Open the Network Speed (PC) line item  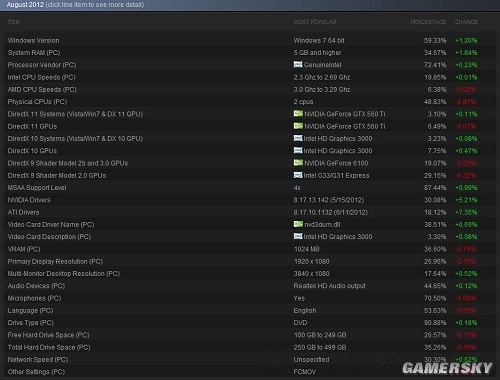click(x=249, y=359)
